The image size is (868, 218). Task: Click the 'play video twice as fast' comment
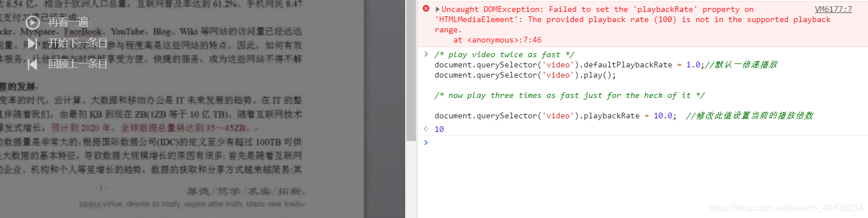[x=504, y=54]
